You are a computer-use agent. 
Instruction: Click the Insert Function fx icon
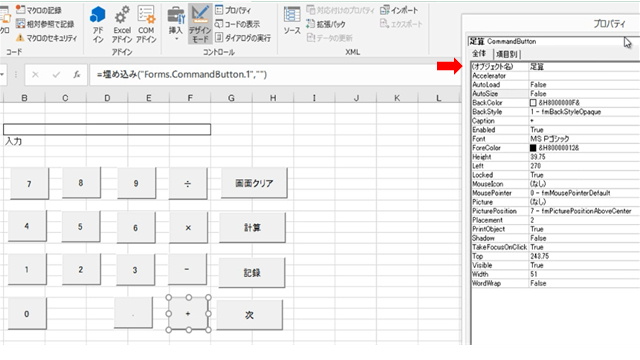click(77, 75)
